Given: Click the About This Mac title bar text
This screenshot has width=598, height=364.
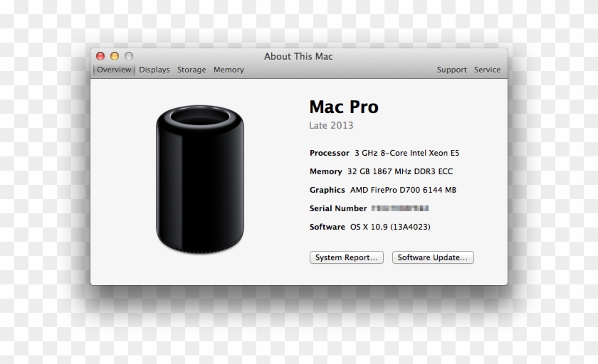Looking at the screenshot, I should (x=298, y=56).
